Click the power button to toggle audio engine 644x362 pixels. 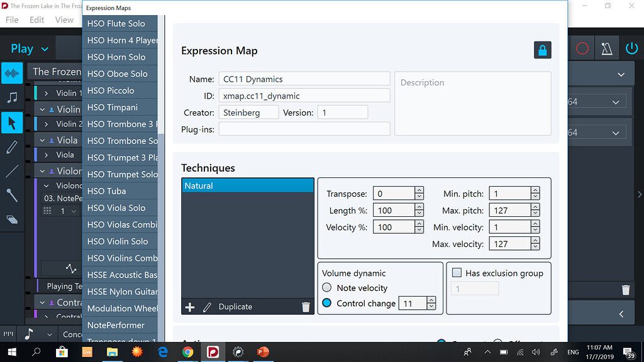632,48
